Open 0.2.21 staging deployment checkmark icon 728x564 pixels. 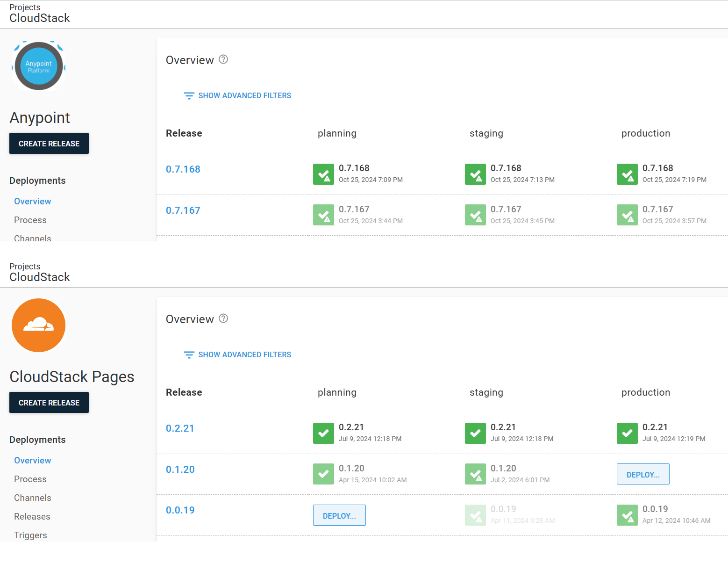[475, 433]
